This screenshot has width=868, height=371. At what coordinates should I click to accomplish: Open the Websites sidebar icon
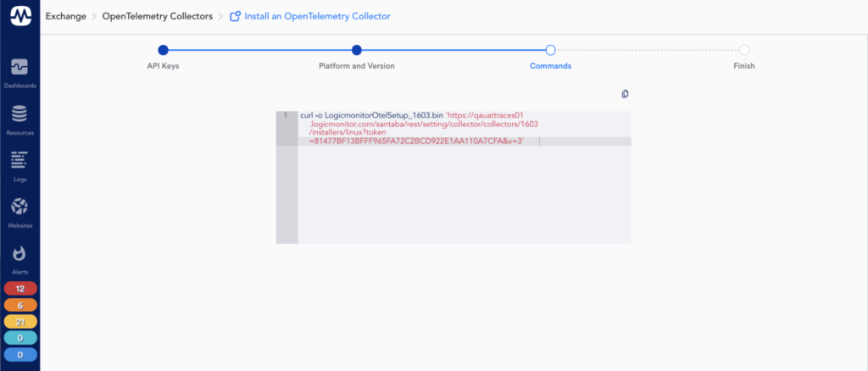[x=20, y=207]
